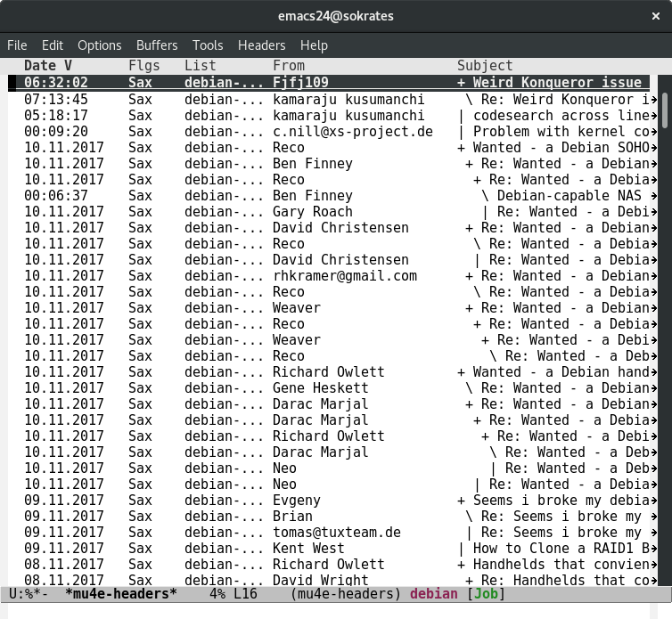Click the Subject column header

(485, 66)
